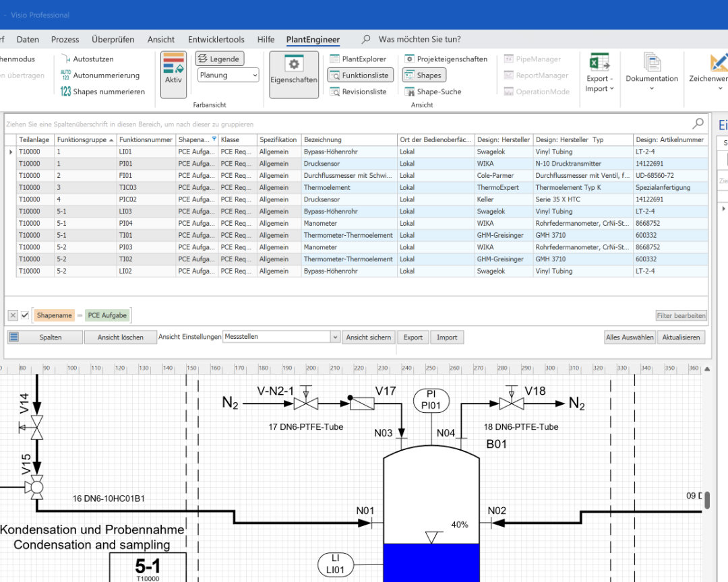Run Autonummerierung tool
Viewport: 728px width, 582px height.
point(100,75)
